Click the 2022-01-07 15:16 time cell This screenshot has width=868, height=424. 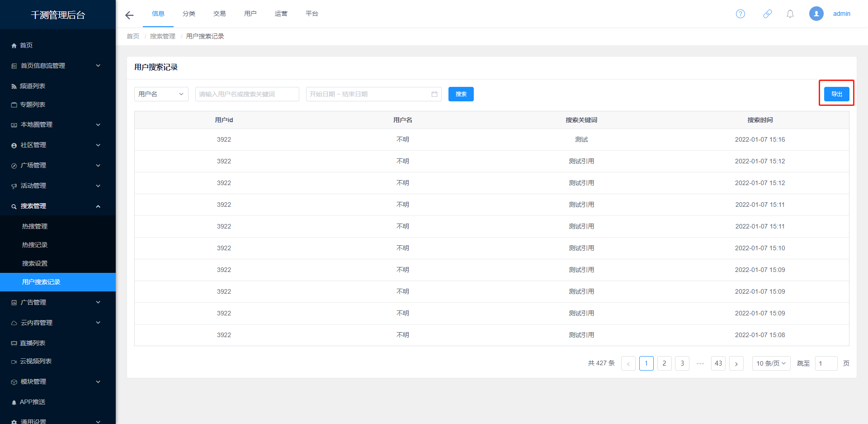click(x=760, y=139)
